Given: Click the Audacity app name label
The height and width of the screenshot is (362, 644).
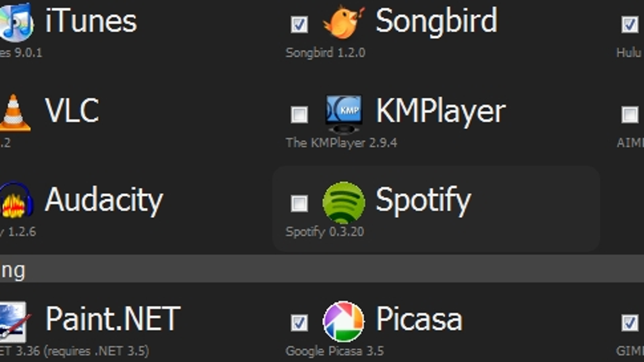Looking at the screenshot, I should coord(104,200).
